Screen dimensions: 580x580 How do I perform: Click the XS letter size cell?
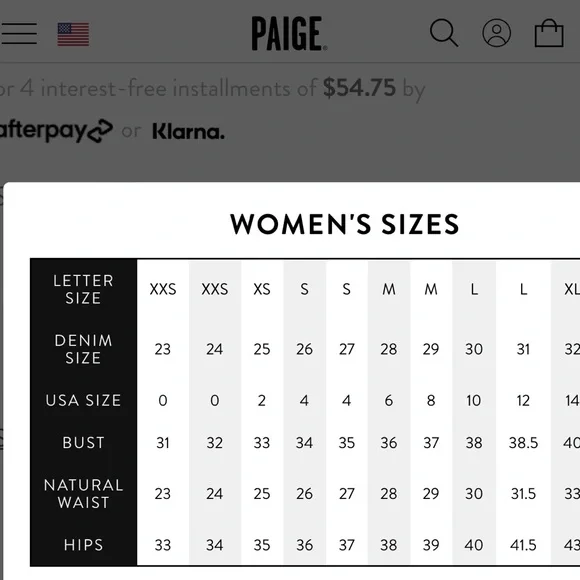[262, 289]
